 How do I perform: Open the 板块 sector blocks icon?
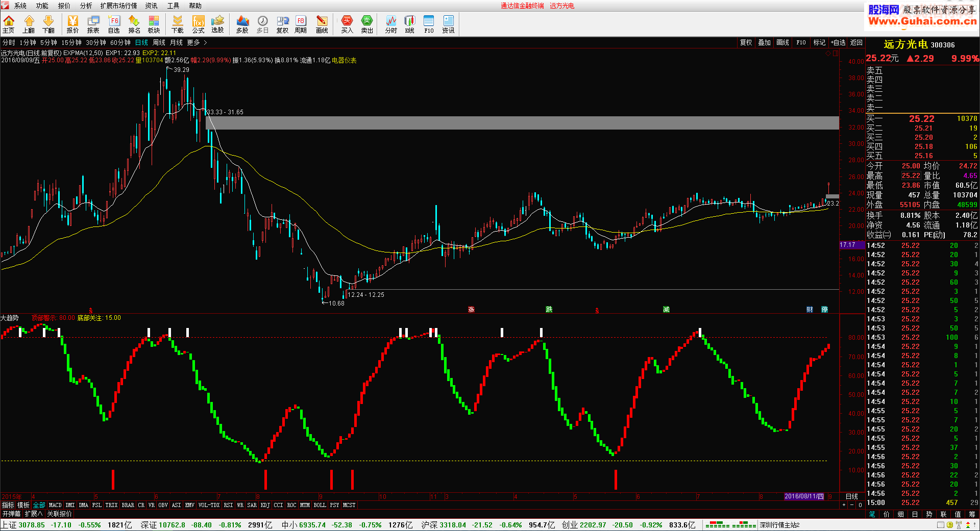(154, 24)
